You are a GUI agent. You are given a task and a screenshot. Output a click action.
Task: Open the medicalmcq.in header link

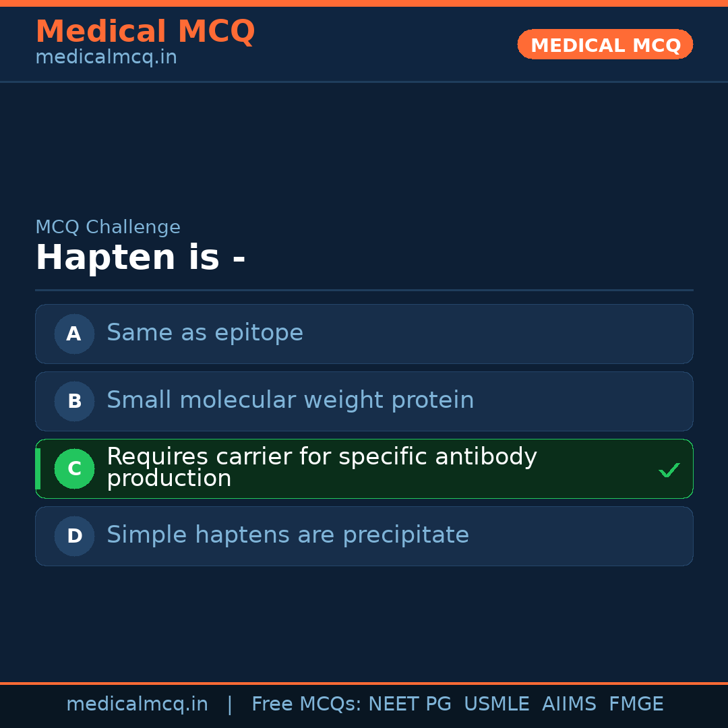coord(106,58)
